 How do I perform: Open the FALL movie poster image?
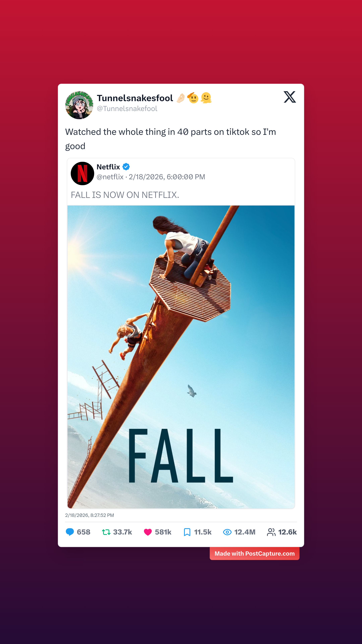click(x=181, y=357)
